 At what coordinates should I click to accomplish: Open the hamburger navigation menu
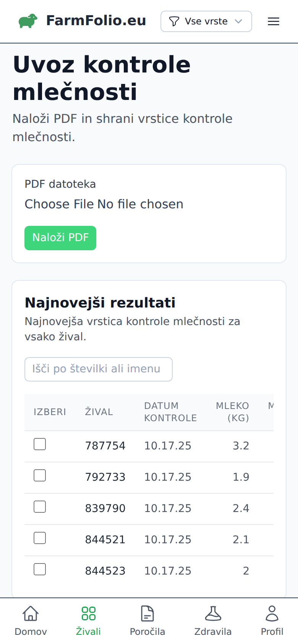(274, 21)
